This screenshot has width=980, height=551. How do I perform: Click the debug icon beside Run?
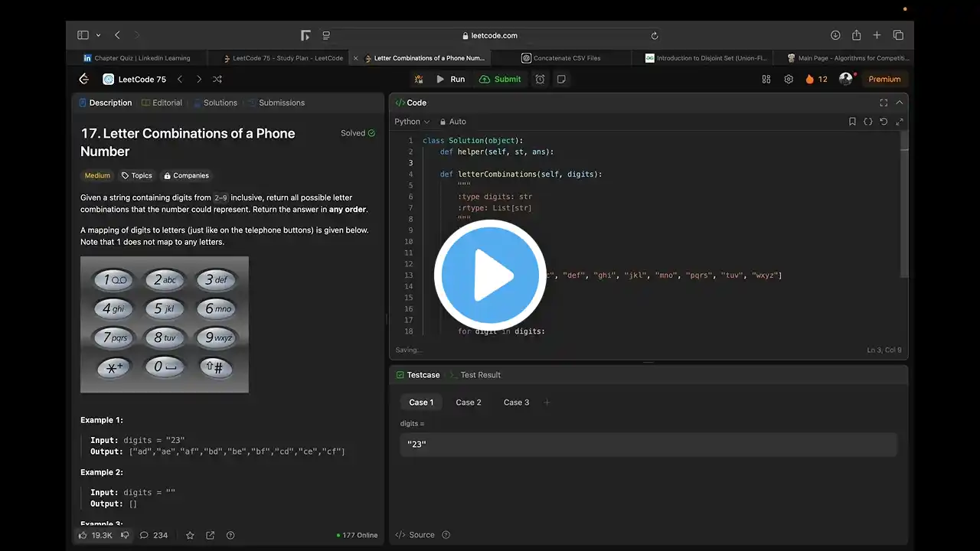[x=419, y=79]
